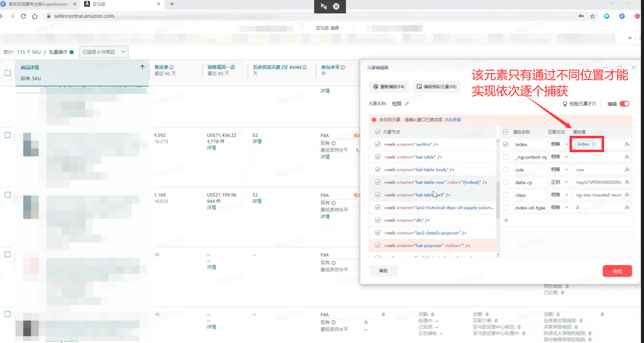Click the browser reload icon
The height and width of the screenshot is (343, 644).
tap(23, 16)
